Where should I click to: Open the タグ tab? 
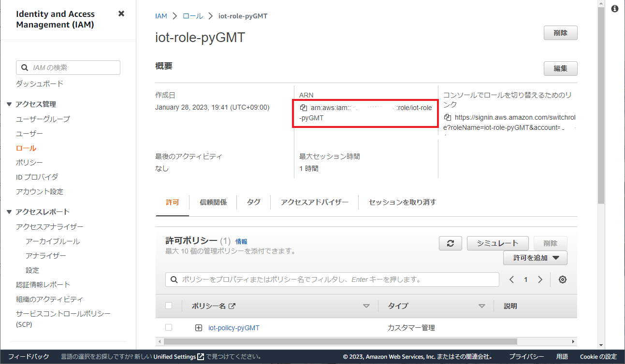pos(254,202)
